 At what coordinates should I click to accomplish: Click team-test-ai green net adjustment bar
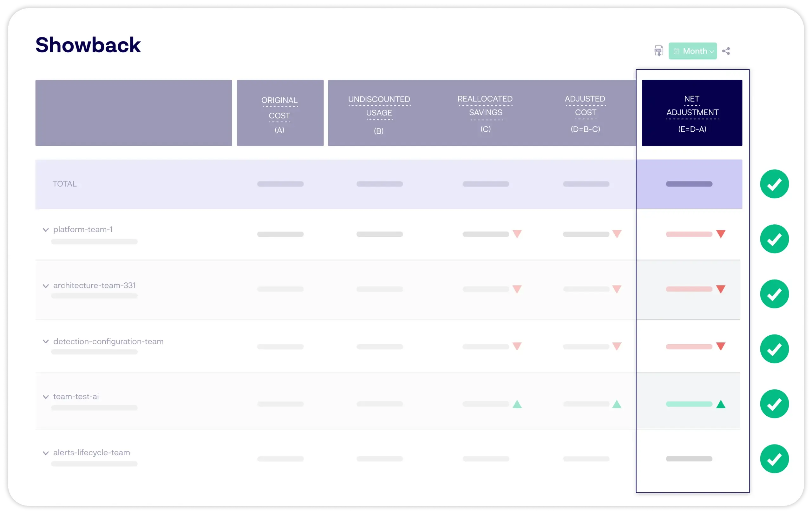point(689,404)
